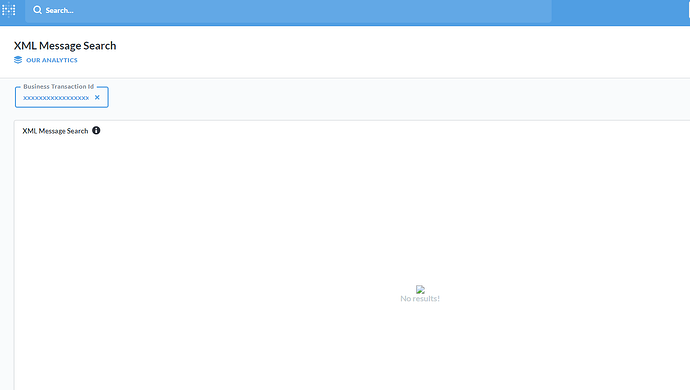Clear the Business Transaction Id filter
Viewport: 690px width, 390px height.
point(97,97)
